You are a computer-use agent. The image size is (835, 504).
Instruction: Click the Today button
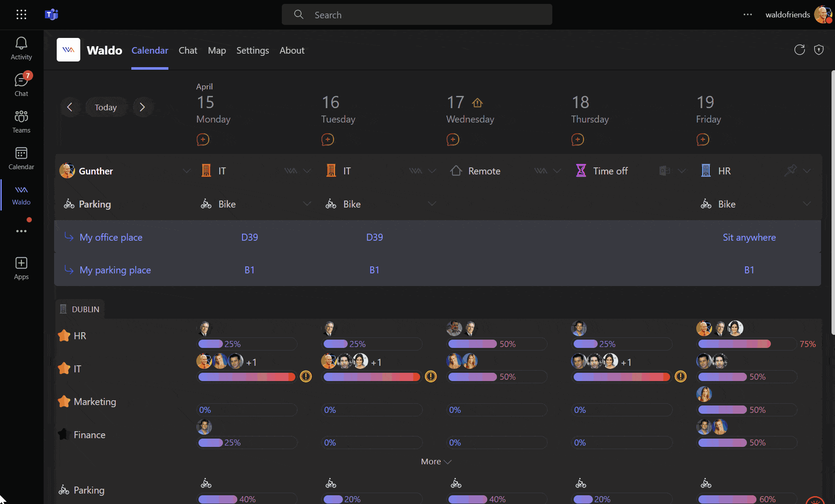(106, 107)
